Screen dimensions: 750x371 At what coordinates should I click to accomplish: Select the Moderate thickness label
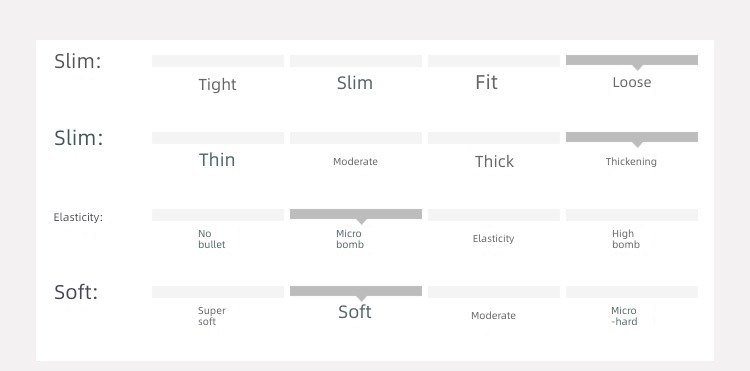click(x=355, y=162)
